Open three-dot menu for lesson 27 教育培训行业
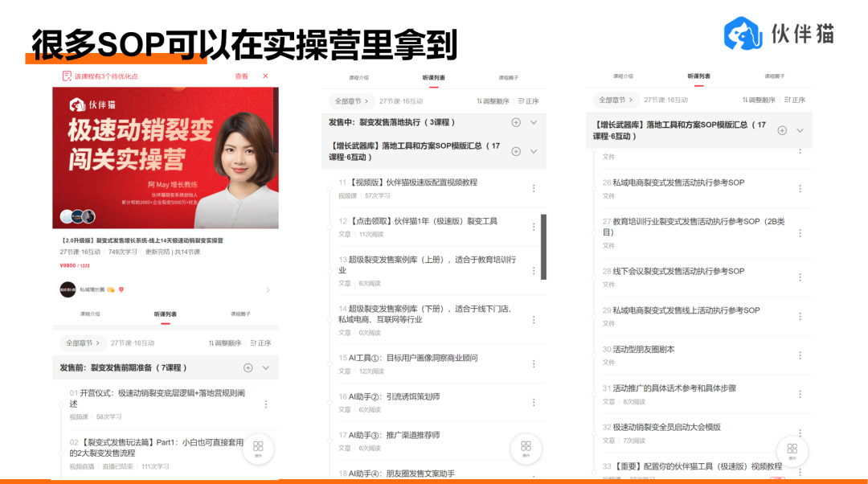Viewport: 868px width, 484px height. [800, 233]
